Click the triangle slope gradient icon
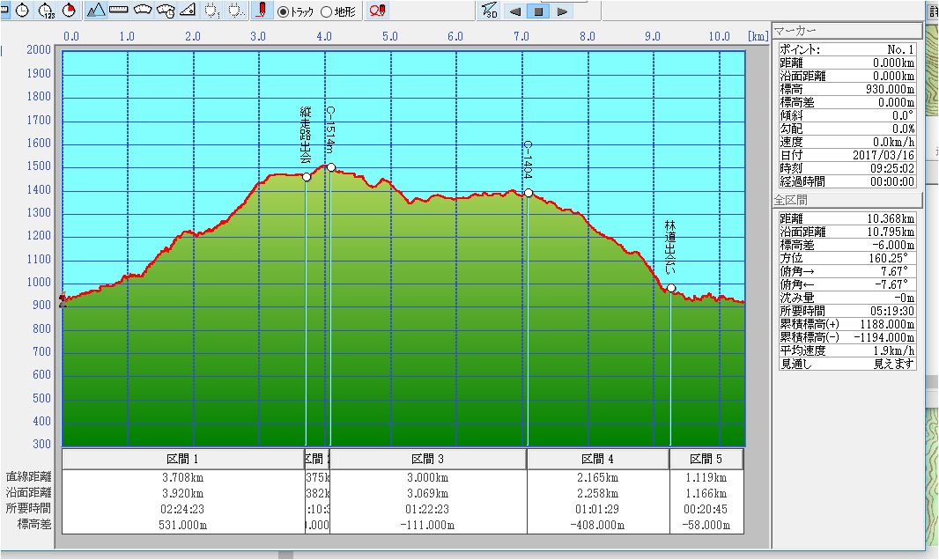 (188, 11)
